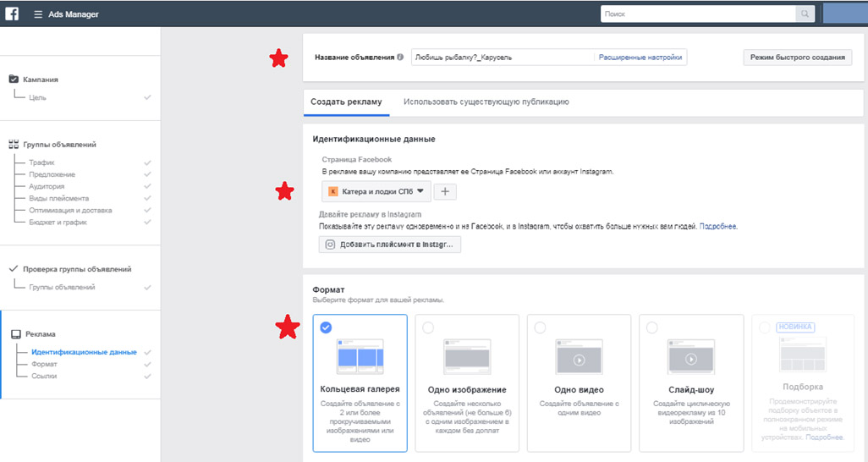Click the Кампания section heading
Image resolution: width=868 pixels, height=462 pixels.
(x=41, y=80)
